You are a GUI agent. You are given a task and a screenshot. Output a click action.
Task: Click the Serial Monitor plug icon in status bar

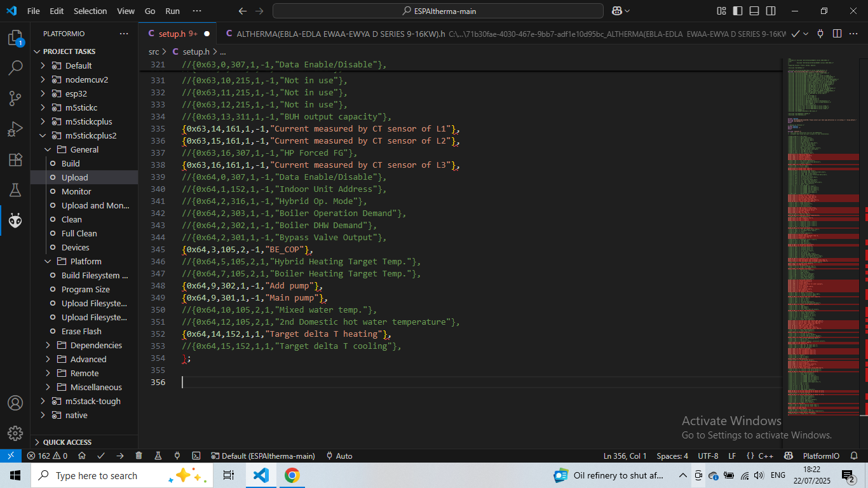[177, 456]
